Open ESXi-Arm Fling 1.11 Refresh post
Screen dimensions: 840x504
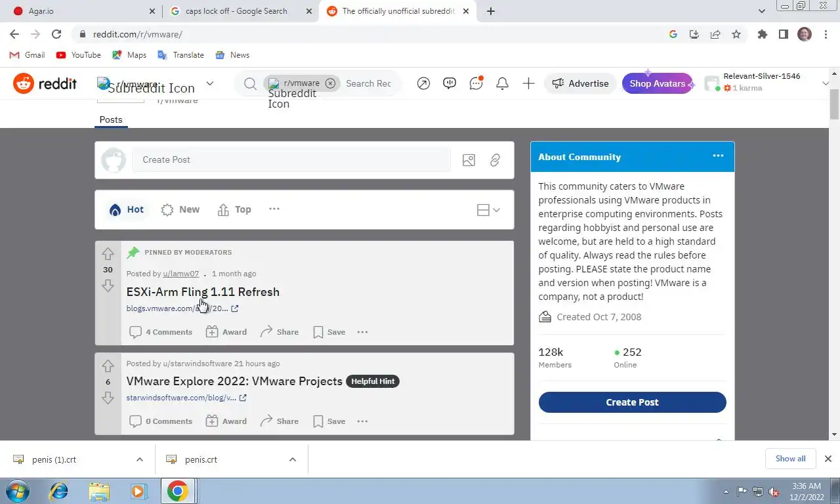click(x=203, y=292)
